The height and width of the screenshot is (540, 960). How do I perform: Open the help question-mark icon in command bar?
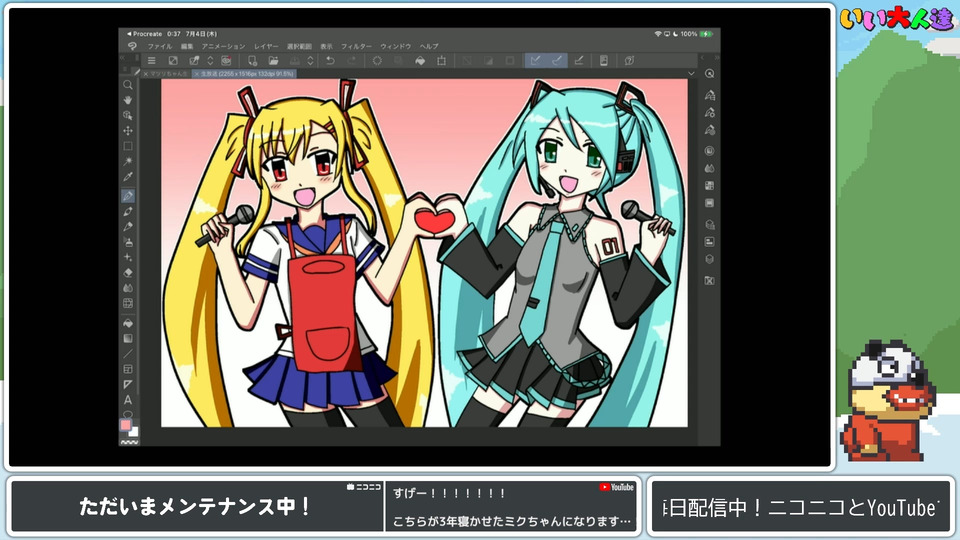point(629,61)
